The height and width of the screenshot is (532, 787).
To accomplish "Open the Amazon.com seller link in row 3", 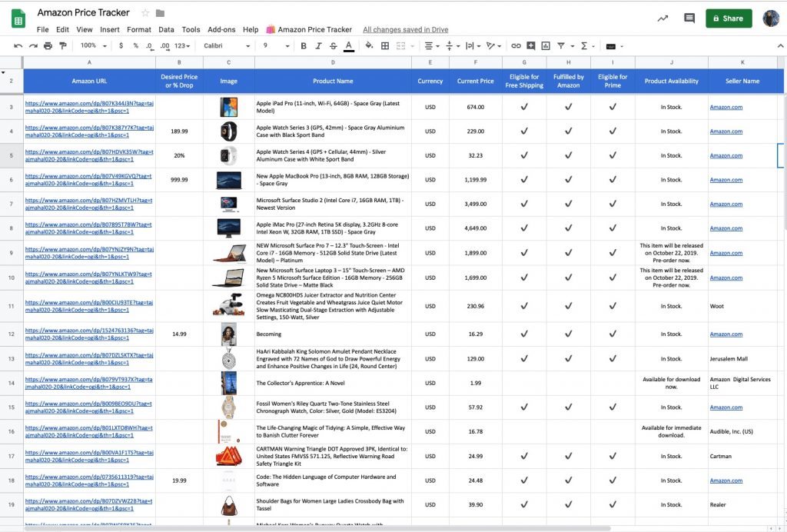I will pos(726,107).
